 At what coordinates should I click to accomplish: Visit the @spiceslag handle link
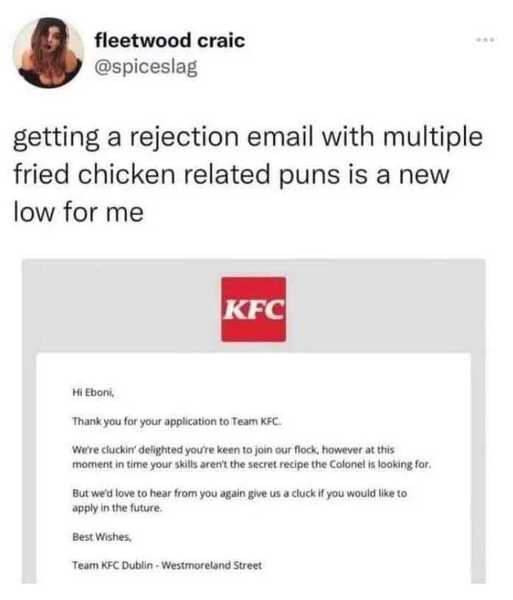(x=146, y=67)
